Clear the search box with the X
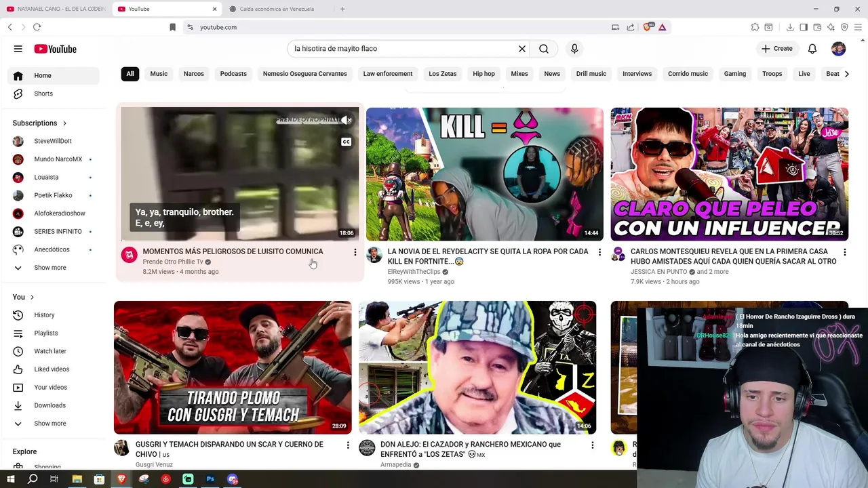The width and height of the screenshot is (868, 488). coord(522,49)
